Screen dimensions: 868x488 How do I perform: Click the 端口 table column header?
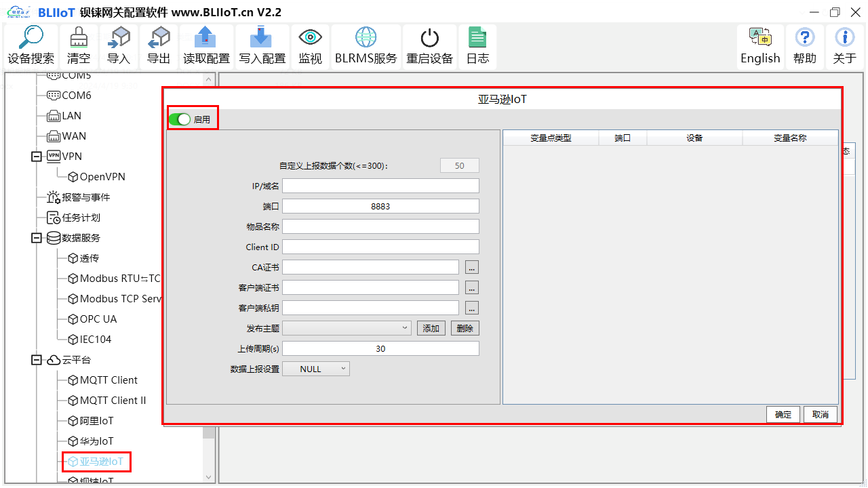pyautogui.click(x=623, y=138)
